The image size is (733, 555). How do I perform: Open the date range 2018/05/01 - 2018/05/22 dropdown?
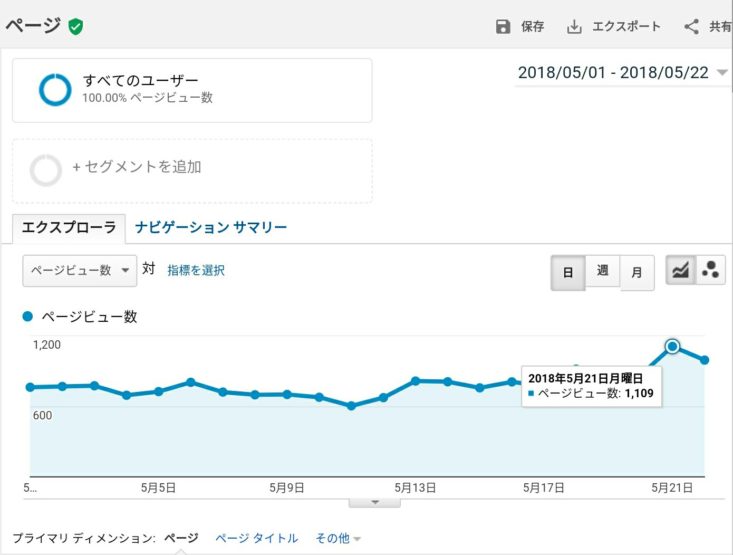[x=621, y=73]
